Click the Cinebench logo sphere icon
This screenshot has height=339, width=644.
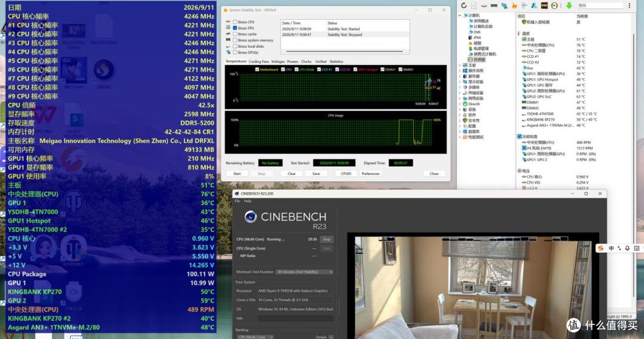(x=250, y=217)
